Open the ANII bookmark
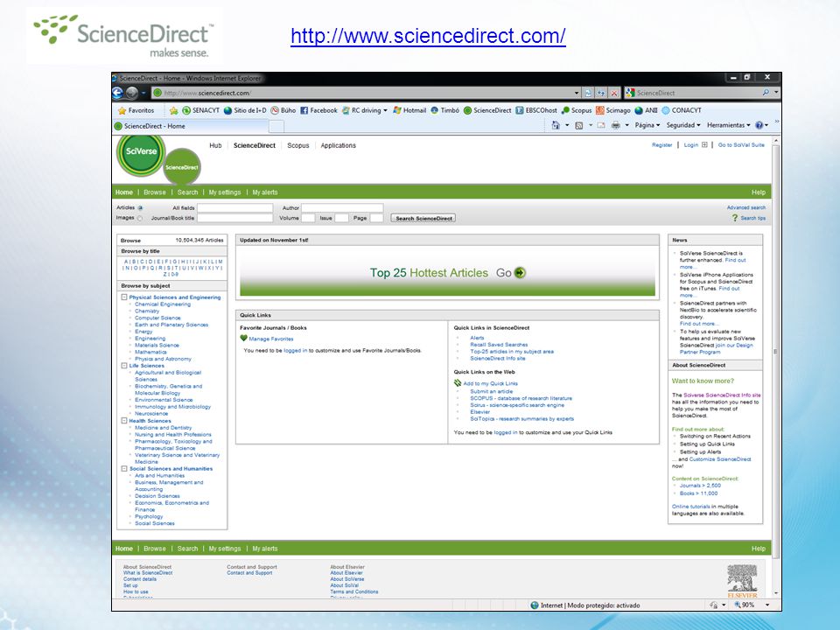840x630 pixels. [x=646, y=110]
